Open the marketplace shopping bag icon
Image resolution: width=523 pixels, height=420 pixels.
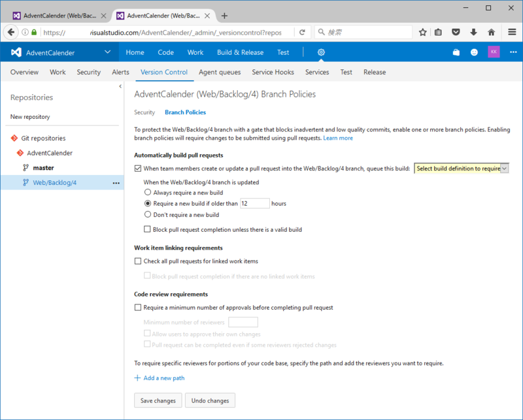pos(456,52)
